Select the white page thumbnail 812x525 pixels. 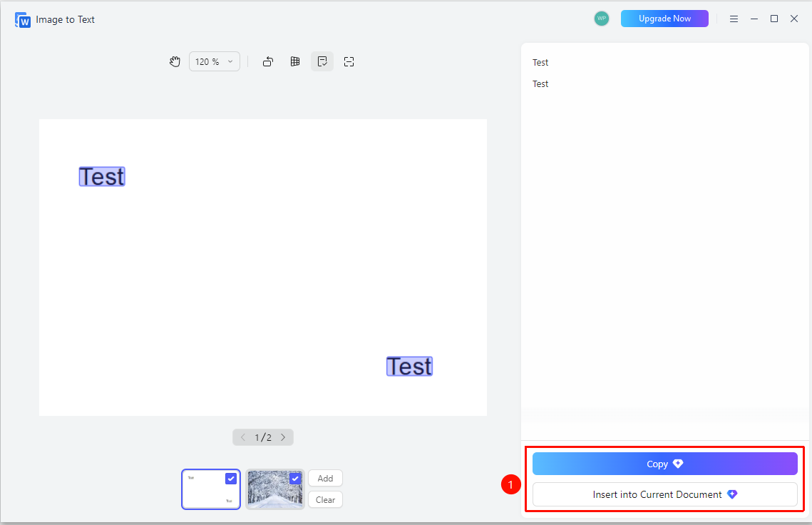[211, 489]
